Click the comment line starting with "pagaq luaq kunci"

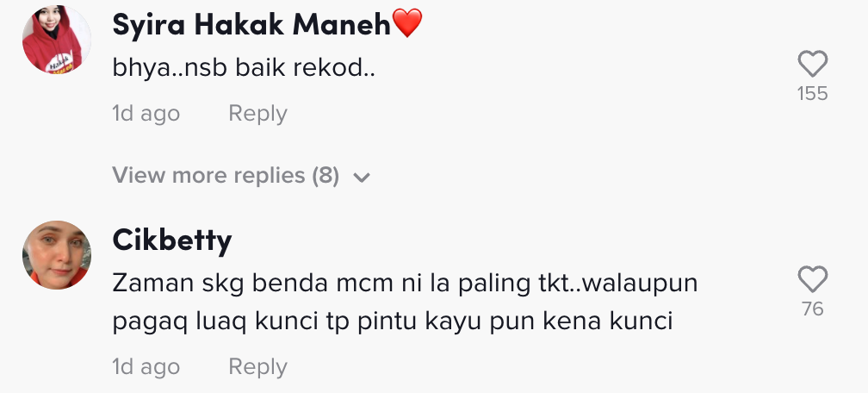392,321
